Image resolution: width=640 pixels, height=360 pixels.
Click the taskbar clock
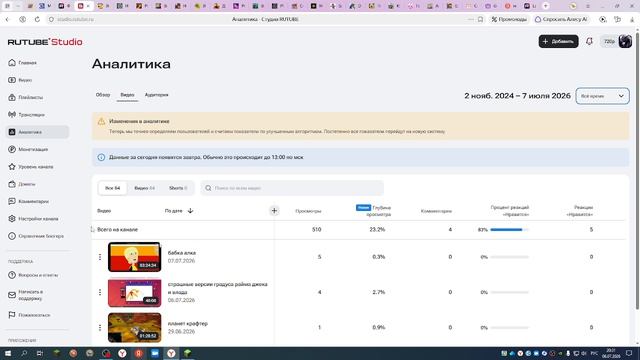pyautogui.click(x=611, y=353)
